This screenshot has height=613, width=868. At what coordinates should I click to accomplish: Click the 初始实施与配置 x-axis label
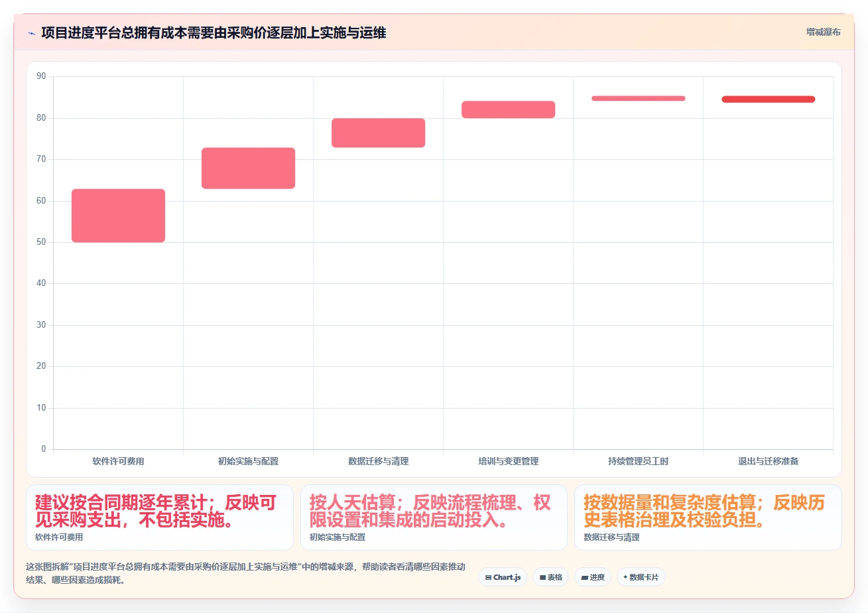(248, 461)
